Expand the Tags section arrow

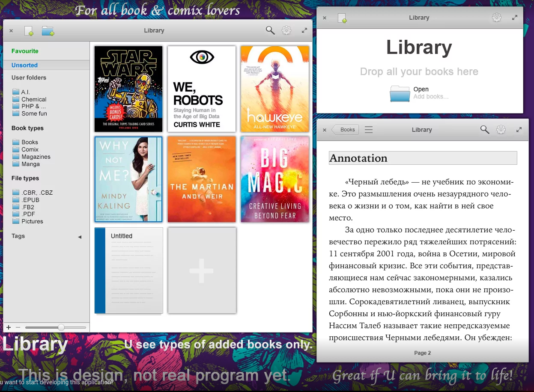pyautogui.click(x=80, y=237)
